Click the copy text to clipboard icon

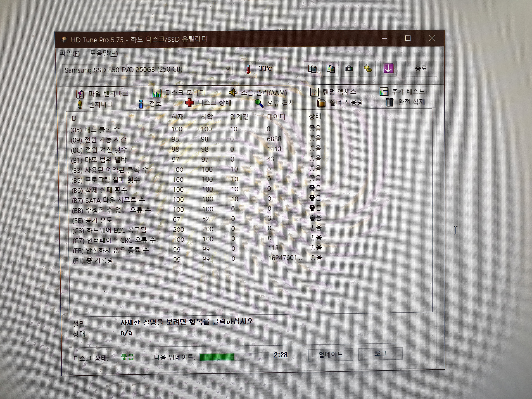pyautogui.click(x=312, y=69)
